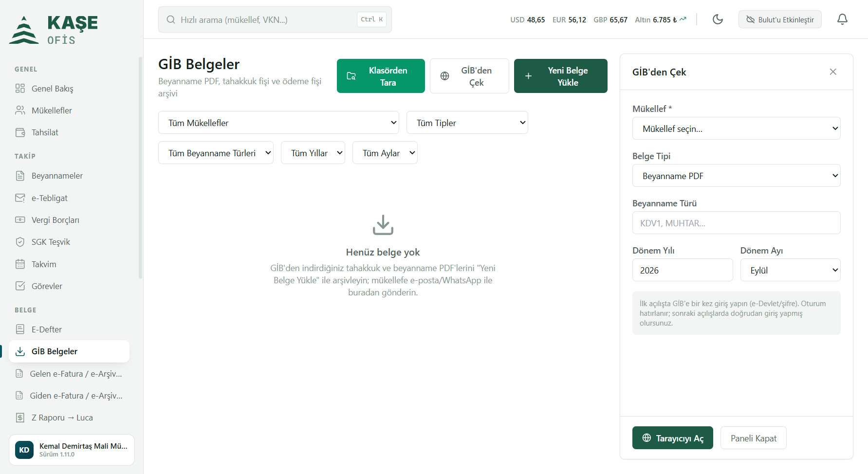Click E-Defter ledger icon
Image resolution: width=868 pixels, height=474 pixels.
[20, 329]
